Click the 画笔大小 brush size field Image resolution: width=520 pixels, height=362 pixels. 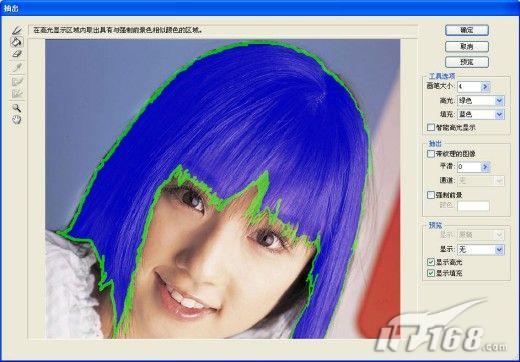pyautogui.click(x=469, y=87)
